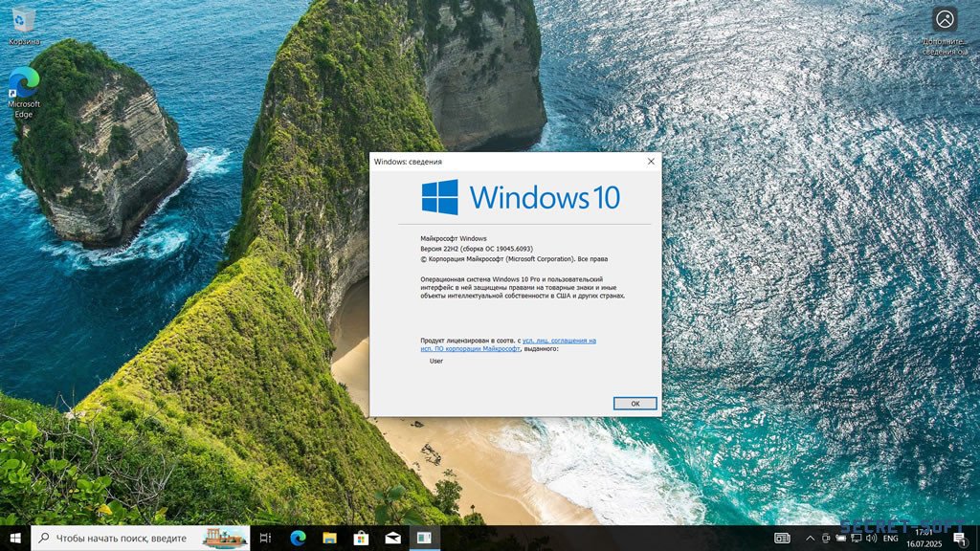Open the Action Center notifications icon
Viewport: 980px width, 551px height.
tap(960, 538)
